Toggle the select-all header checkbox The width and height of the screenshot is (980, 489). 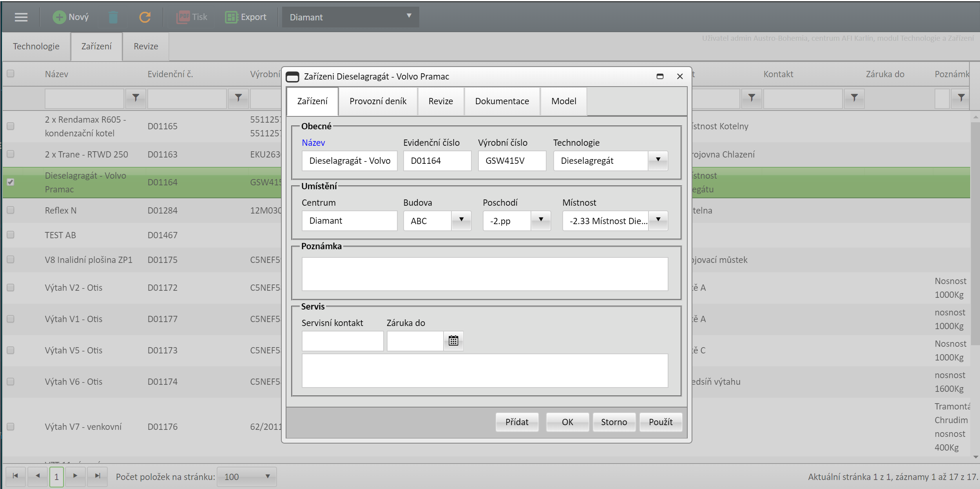click(x=11, y=74)
